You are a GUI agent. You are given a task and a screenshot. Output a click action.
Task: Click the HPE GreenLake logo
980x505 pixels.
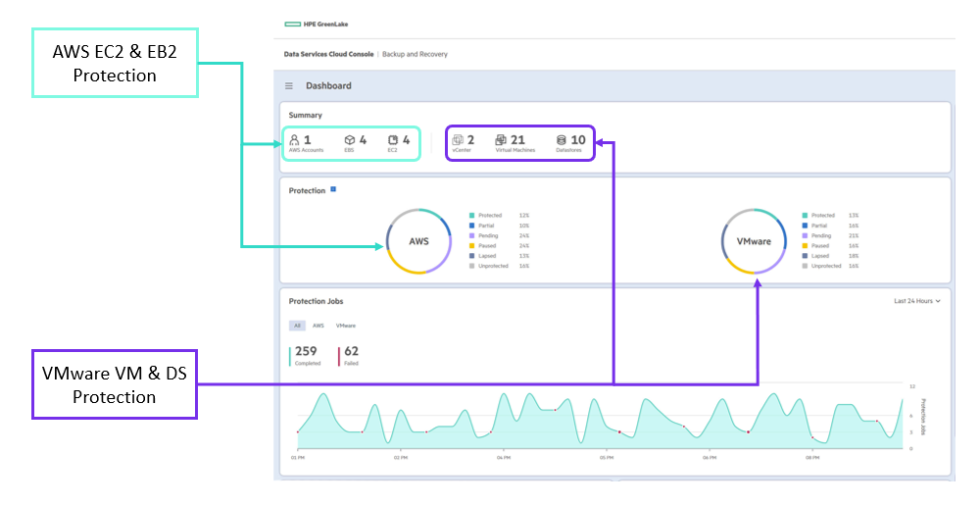pyautogui.click(x=317, y=25)
